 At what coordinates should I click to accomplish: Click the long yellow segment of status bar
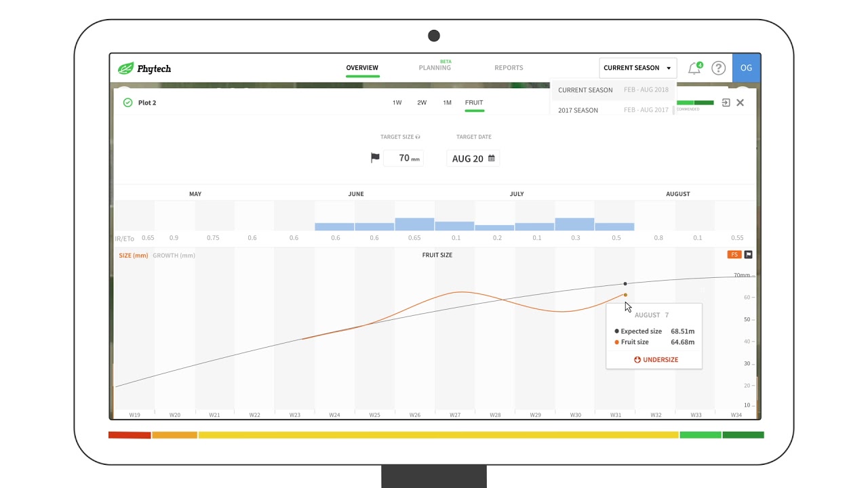[x=438, y=435]
